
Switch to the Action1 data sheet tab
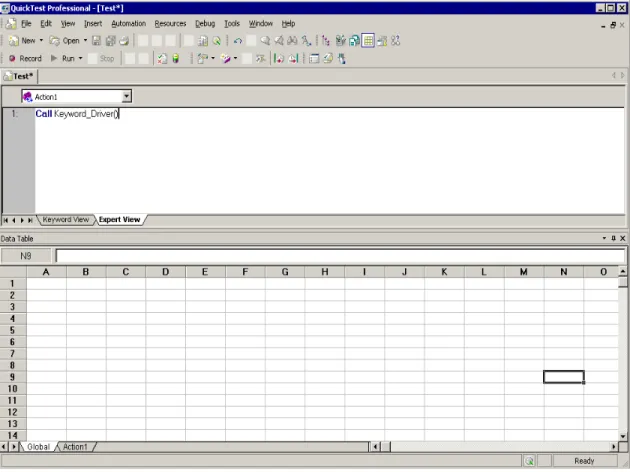(75, 447)
